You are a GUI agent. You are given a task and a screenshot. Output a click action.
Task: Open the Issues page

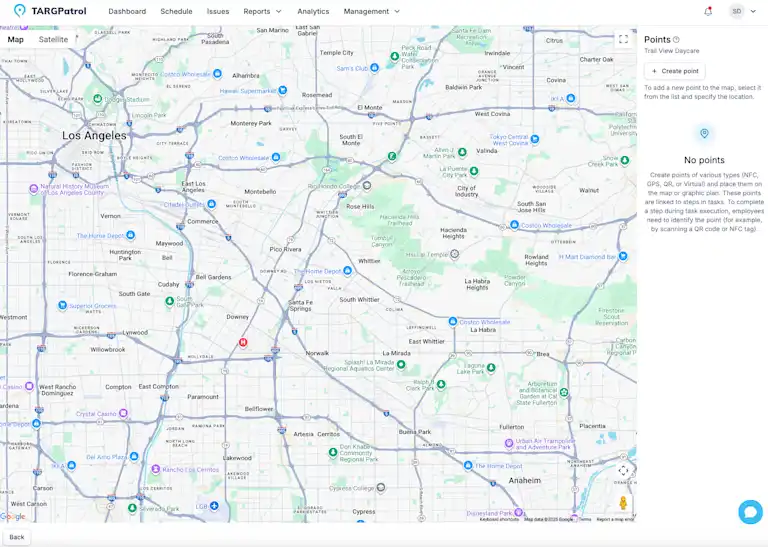[218, 11]
